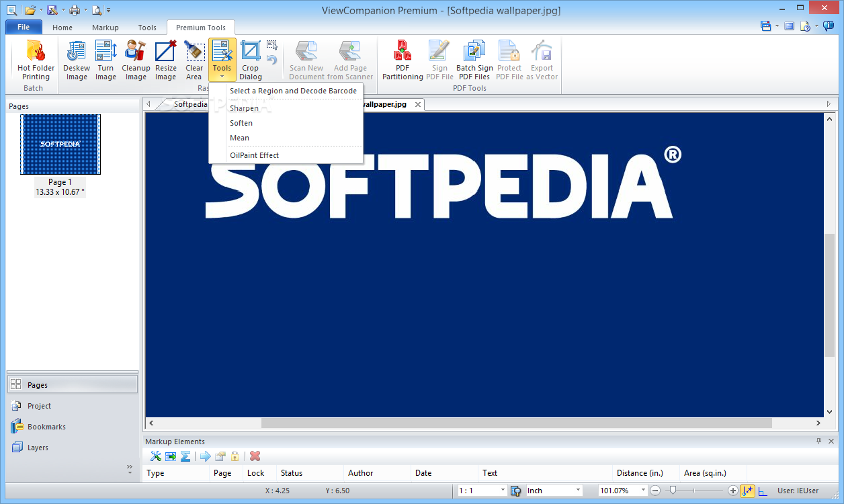This screenshot has width=844, height=504.
Task: Click the blue arrow icon in Markup Elements
Action: (206, 456)
